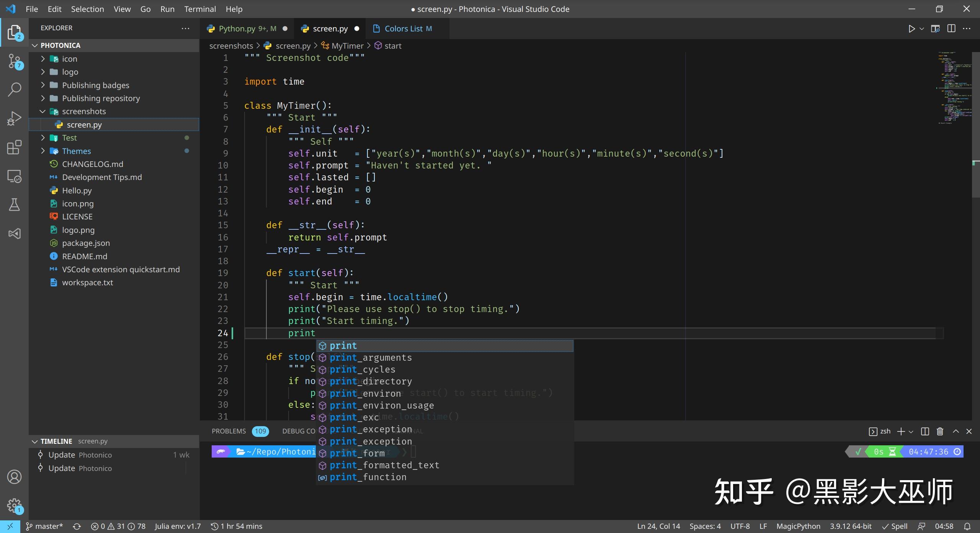Open the Manage settings gear
980x533 pixels.
coord(14,505)
